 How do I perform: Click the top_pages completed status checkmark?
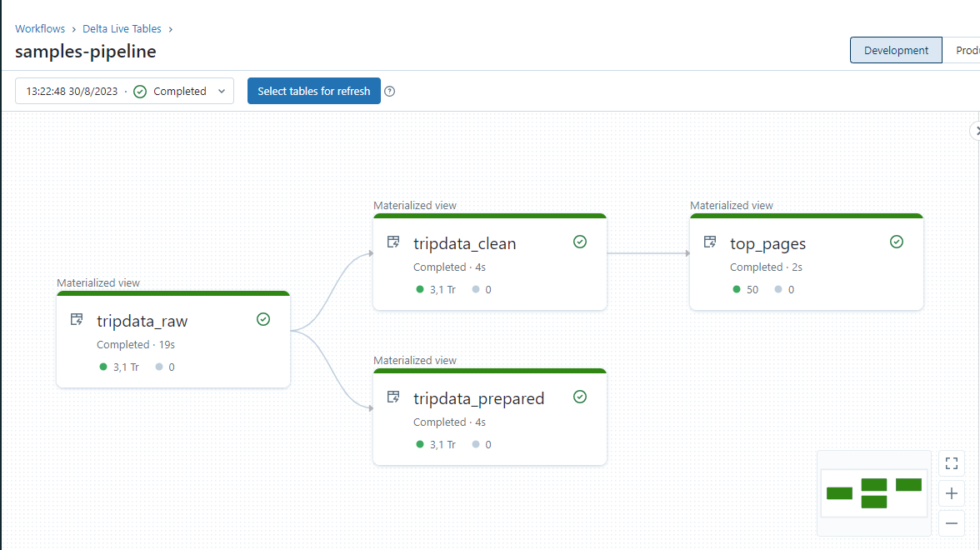coord(897,242)
